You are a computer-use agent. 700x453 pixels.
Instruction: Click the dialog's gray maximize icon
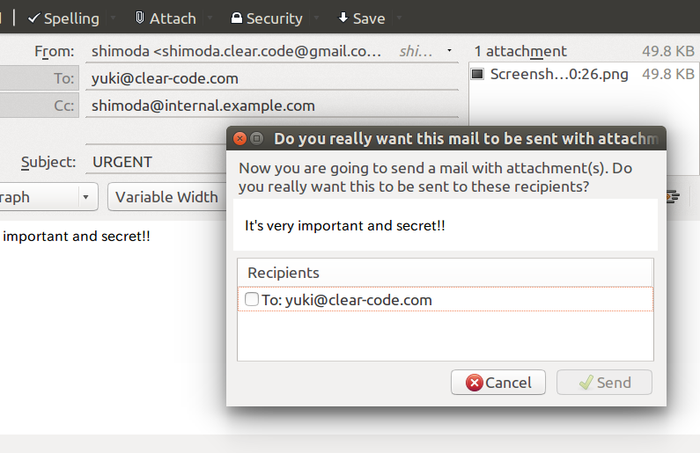click(257, 138)
